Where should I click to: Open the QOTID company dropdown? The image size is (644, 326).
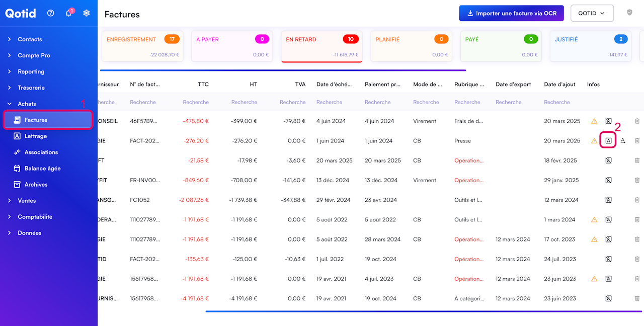[592, 14]
